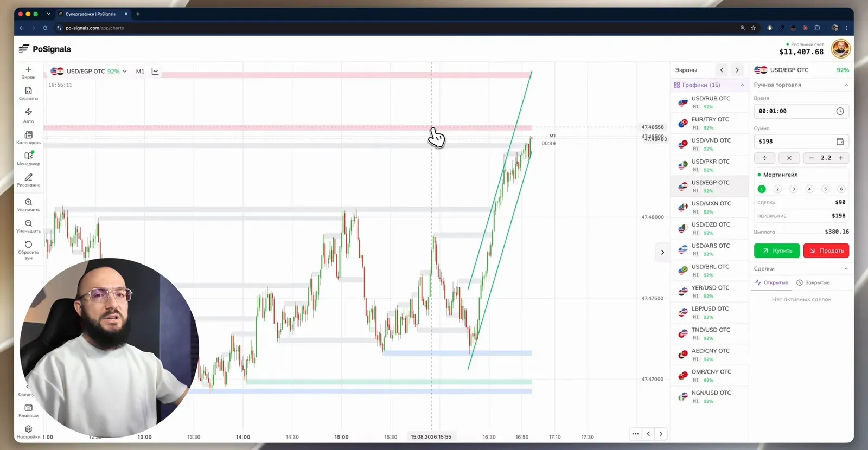Select EUR/TRY OTC in the charts list
Viewport: 868px width, 450px height.
(710, 123)
